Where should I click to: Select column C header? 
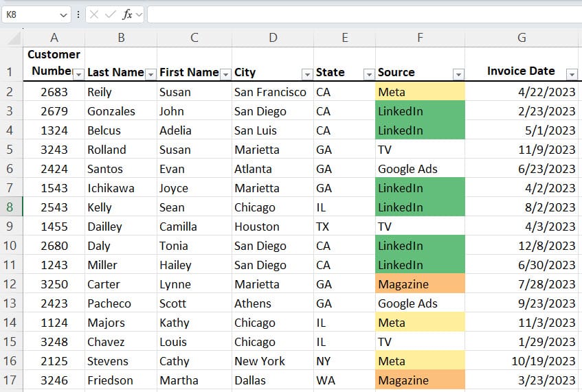click(x=194, y=38)
